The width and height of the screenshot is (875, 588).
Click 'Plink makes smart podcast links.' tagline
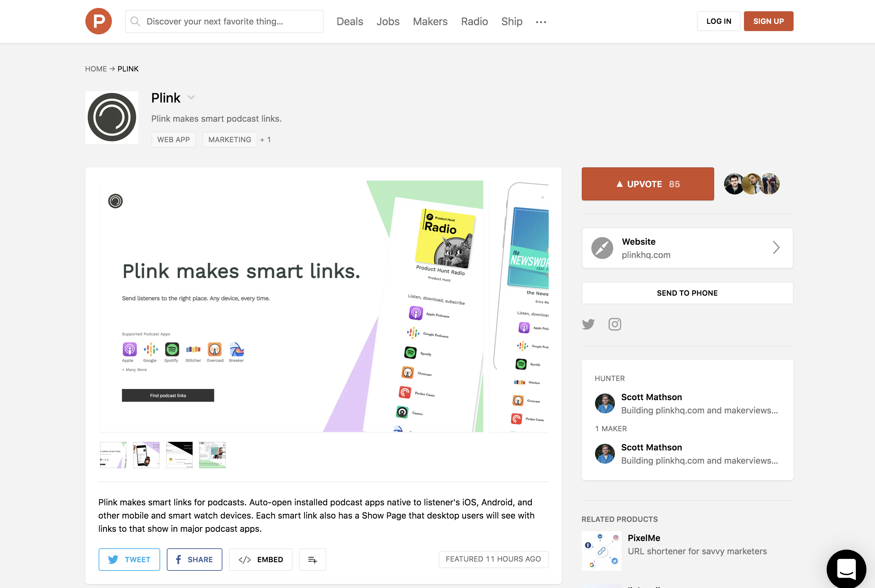click(216, 119)
